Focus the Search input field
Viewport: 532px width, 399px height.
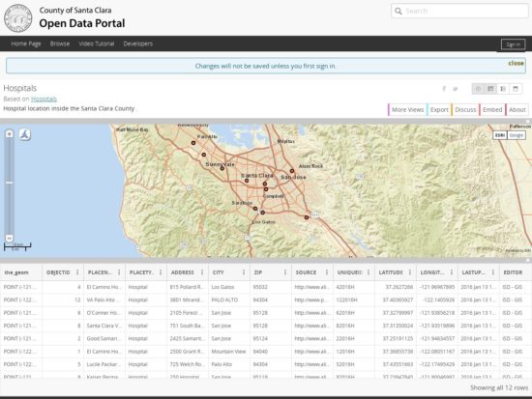[x=459, y=12]
